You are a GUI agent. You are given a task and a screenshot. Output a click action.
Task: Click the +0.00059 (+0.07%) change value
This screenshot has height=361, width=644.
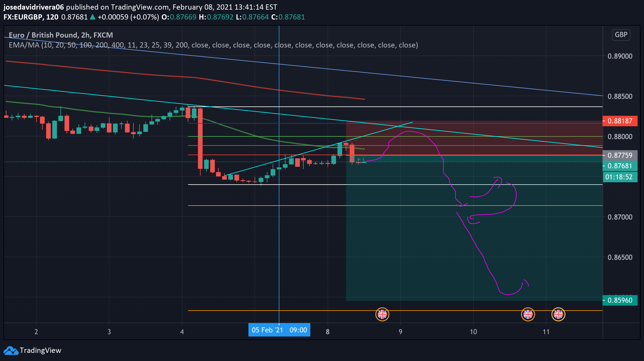click(x=128, y=17)
